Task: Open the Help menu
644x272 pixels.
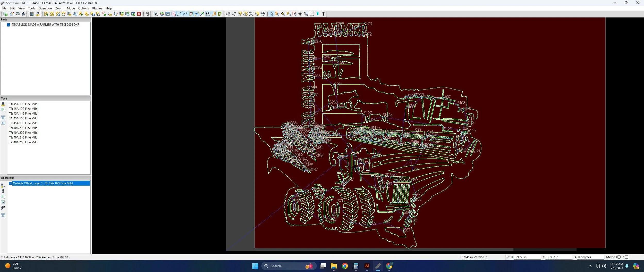Action: click(x=109, y=8)
